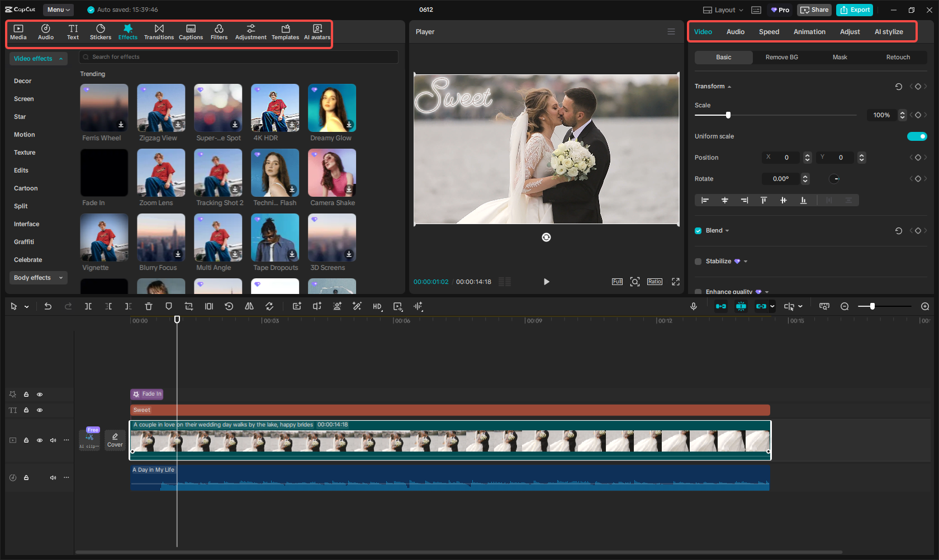The image size is (939, 560).
Task: Click the HD enhance icon
Action: [377, 306]
